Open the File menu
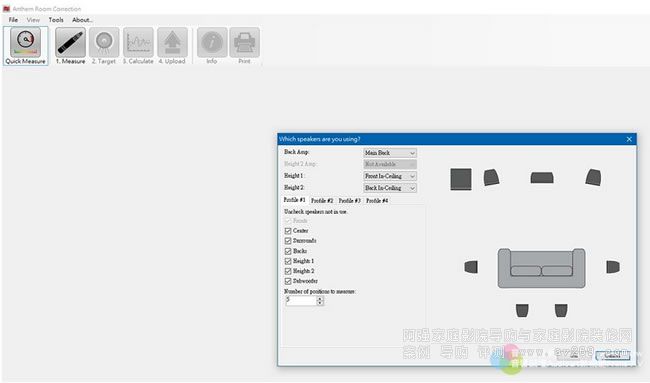 click(x=13, y=19)
